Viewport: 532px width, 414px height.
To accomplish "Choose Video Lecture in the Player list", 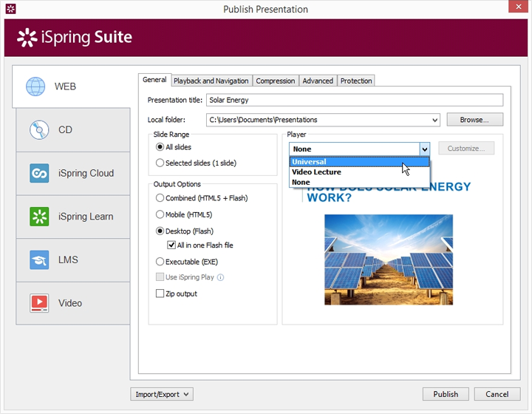I will pyautogui.click(x=359, y=172).
